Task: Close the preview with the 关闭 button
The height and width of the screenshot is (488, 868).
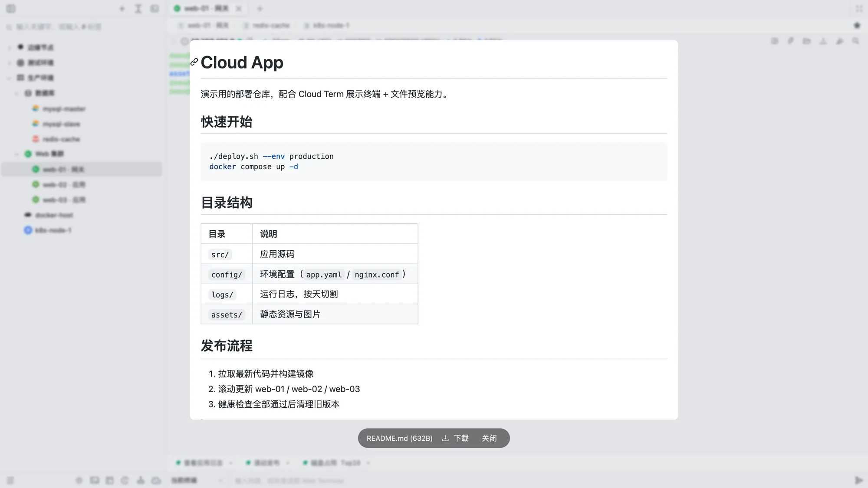Action: click(x=489, y=438)
